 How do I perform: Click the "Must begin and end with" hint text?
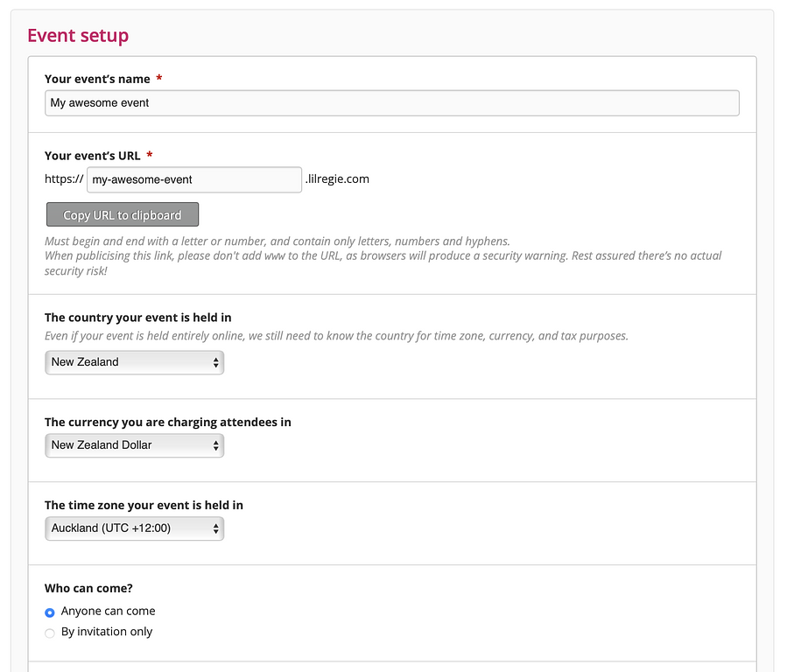click(x=277, y=241)
